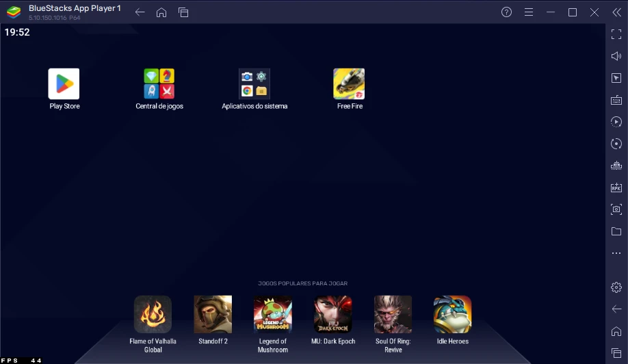Show more sidebar tools (three dots)

pyautogui.click(x=616, y=253)
